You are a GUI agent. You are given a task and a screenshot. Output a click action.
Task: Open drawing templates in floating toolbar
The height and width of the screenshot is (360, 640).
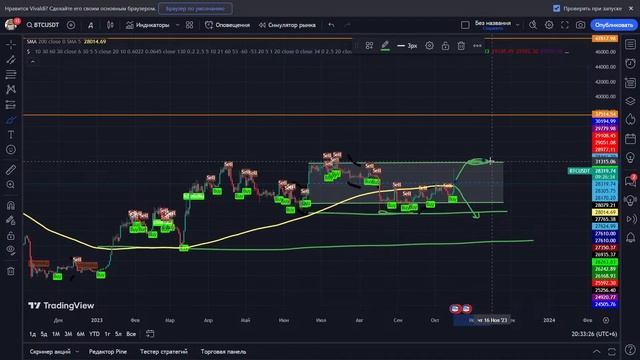(369, 46)
